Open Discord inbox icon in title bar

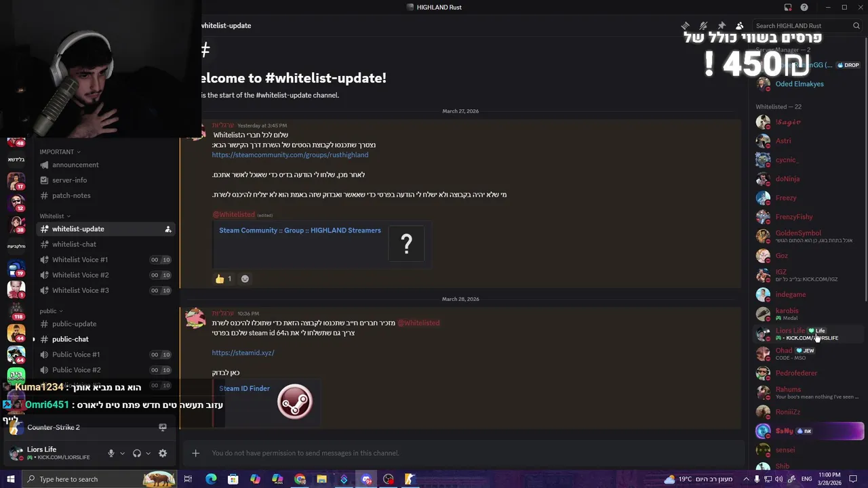[x=788, y=7]
